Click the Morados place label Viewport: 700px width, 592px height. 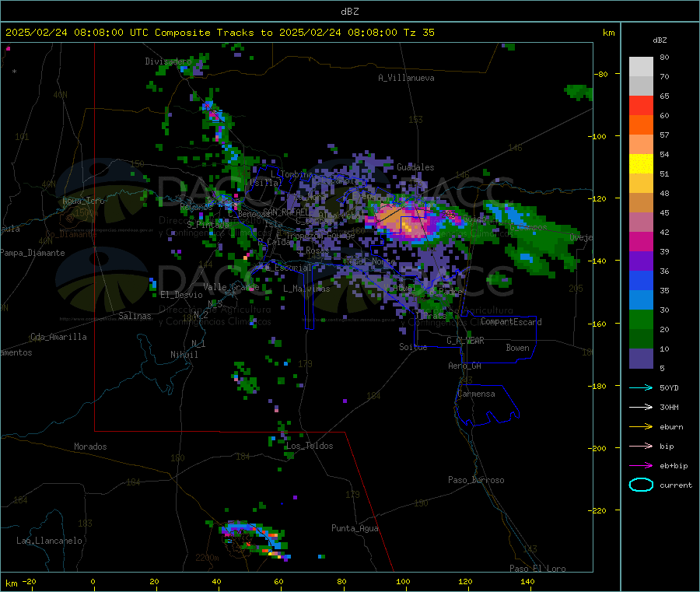tap(90, 447)
